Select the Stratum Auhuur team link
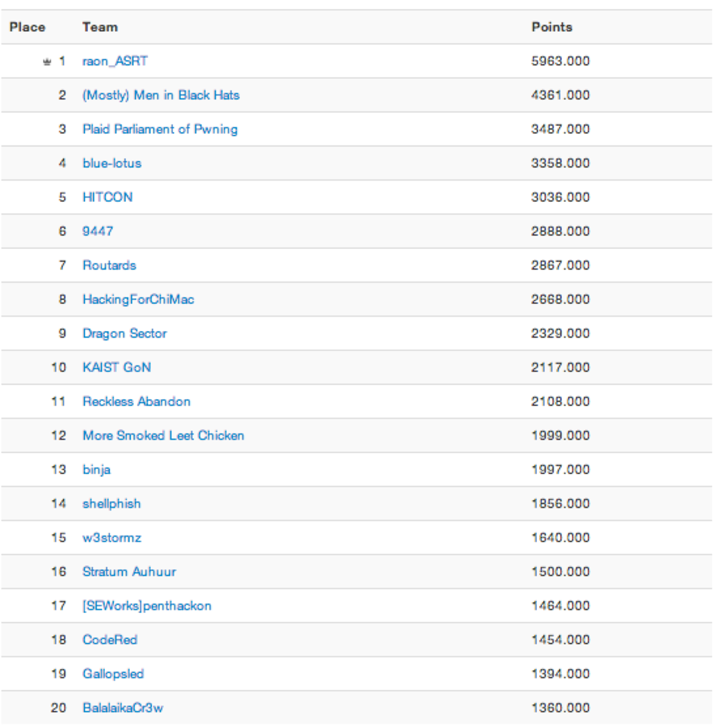 129,572
